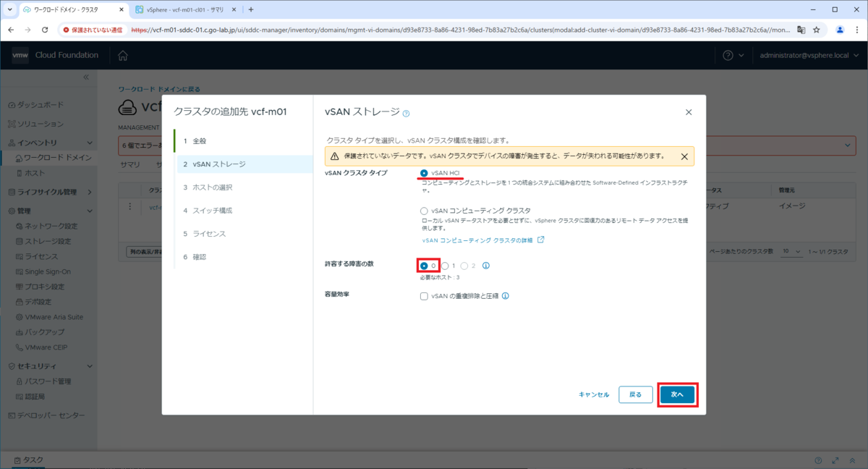Expand the タスク panel at the bottom
This screenshot has height=469, width=868.
[27, 460]
